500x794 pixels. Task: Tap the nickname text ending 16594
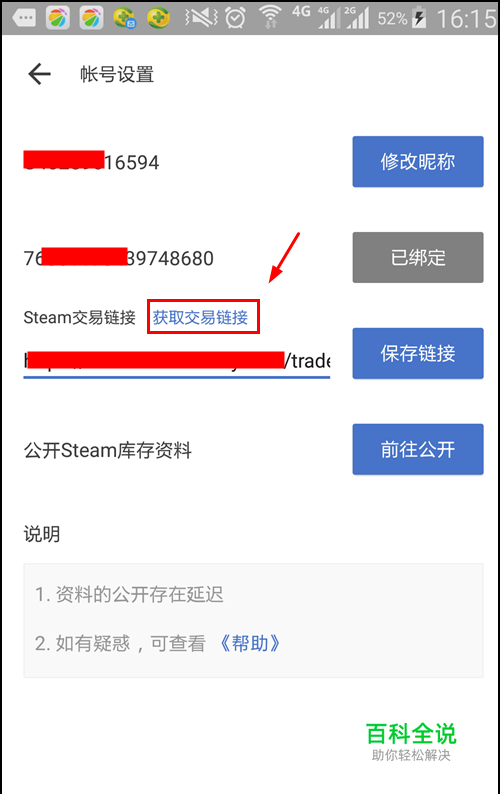tap(92, 162)
